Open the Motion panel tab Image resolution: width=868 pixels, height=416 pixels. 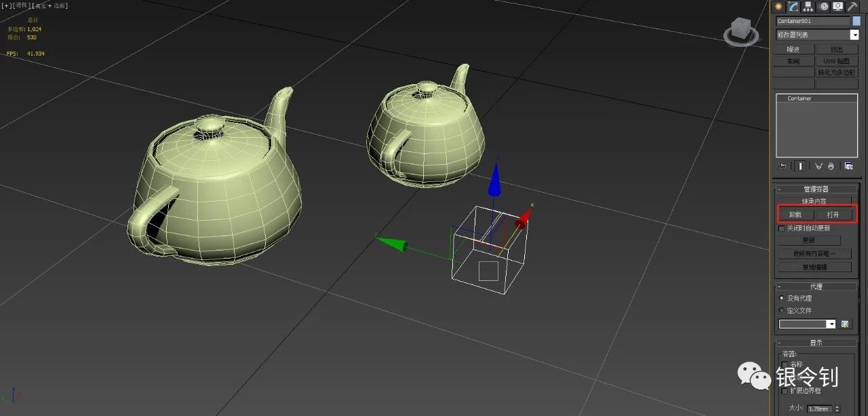823,6
